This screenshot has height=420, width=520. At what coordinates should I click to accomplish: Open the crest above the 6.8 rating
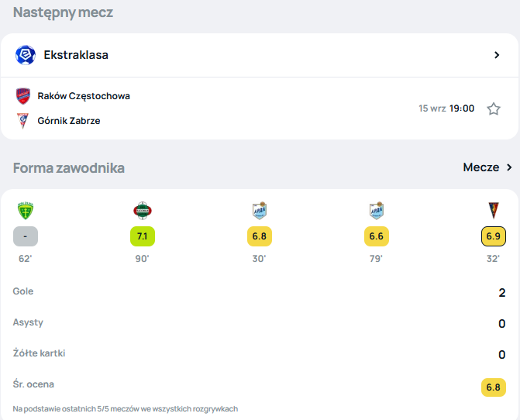click(260, 211)
